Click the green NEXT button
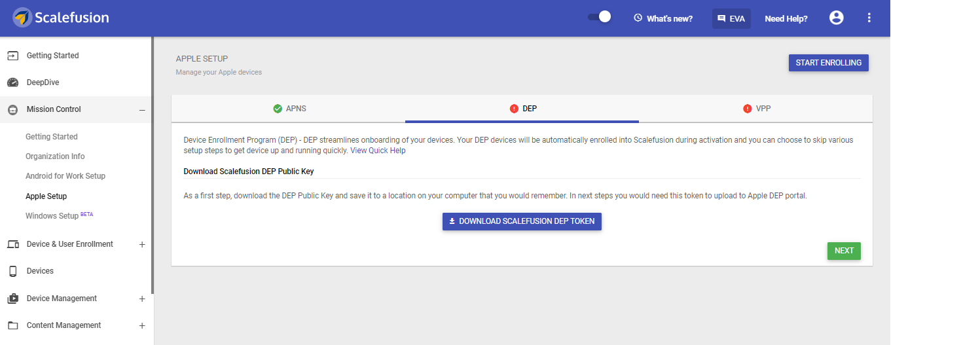Viewport: 980px width, 345px height. 844,251
